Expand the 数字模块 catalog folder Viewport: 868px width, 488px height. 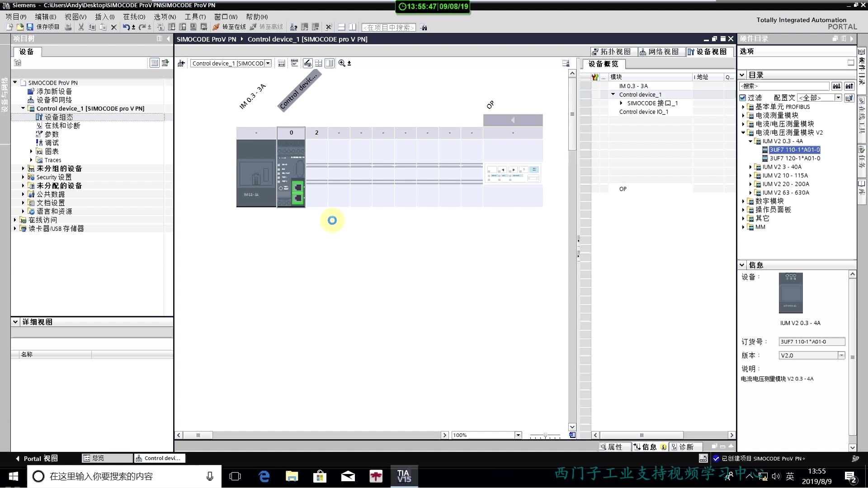pos(743,202)
